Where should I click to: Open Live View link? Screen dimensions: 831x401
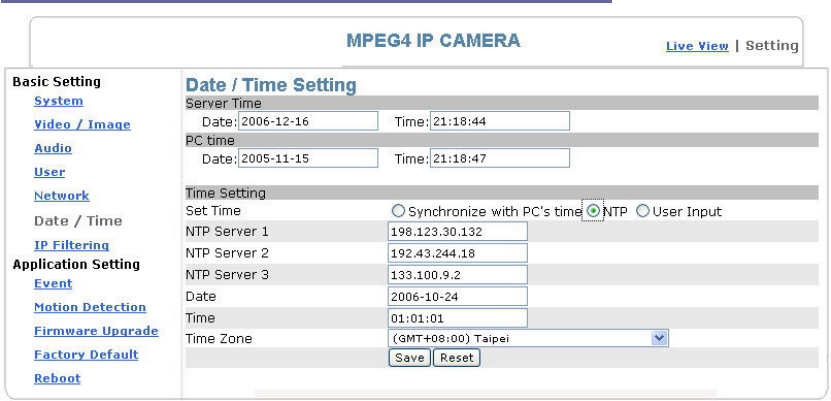pos(697,46)
